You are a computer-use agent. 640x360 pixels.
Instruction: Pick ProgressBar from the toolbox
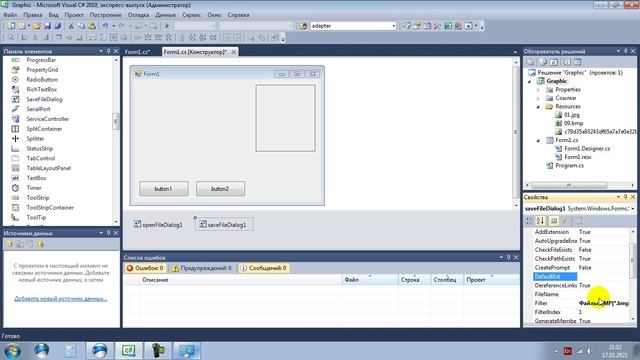tap(41, 60)
